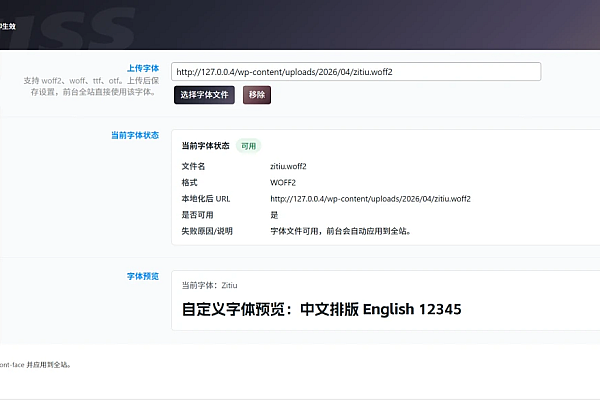Select the file name value zitiu.woff2
The height and width of the screenshot is (400, 600).
click(x=288, y=166)
